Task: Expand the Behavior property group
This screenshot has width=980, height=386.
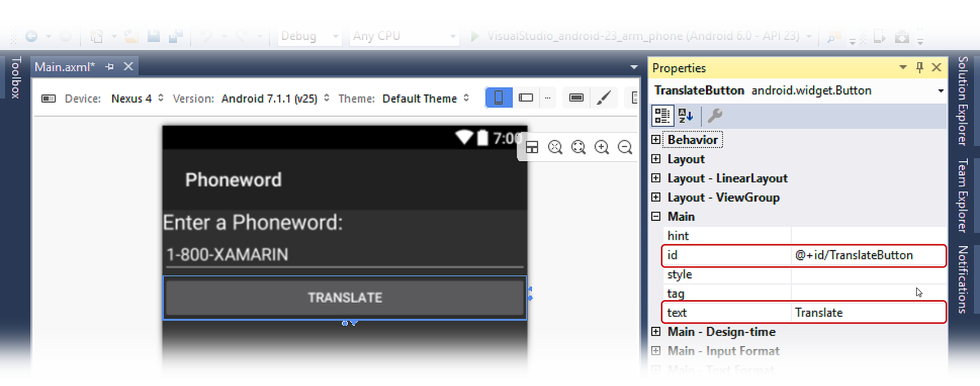Action: click(x=656, y=140)
